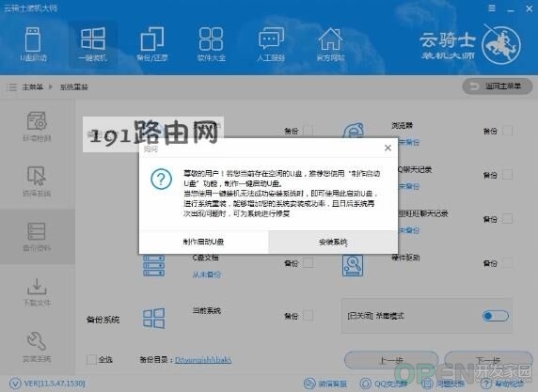538x392 pixels.
Task: Select the 安装系统 sidebar step
Action: 37,347
